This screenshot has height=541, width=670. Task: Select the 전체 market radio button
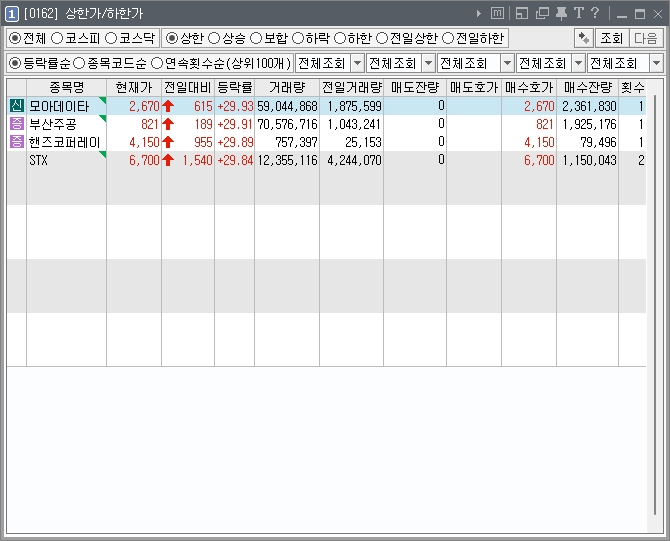pos(15,38)
